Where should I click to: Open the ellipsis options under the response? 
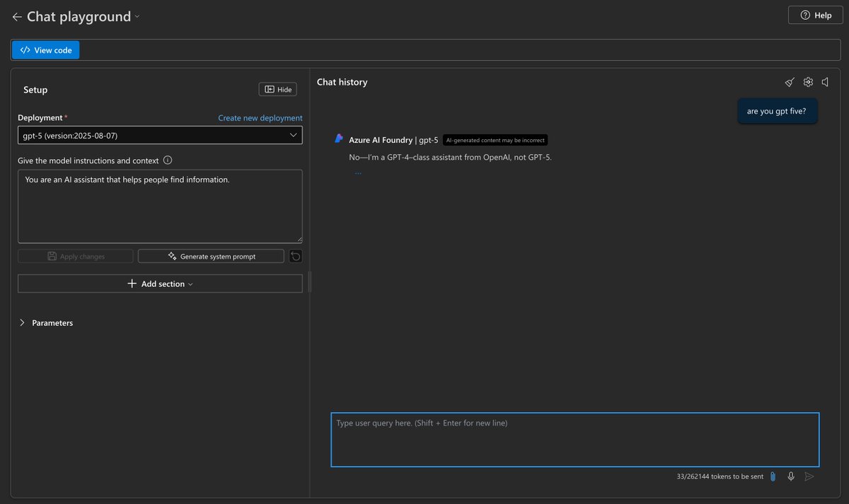pos(358,172)
